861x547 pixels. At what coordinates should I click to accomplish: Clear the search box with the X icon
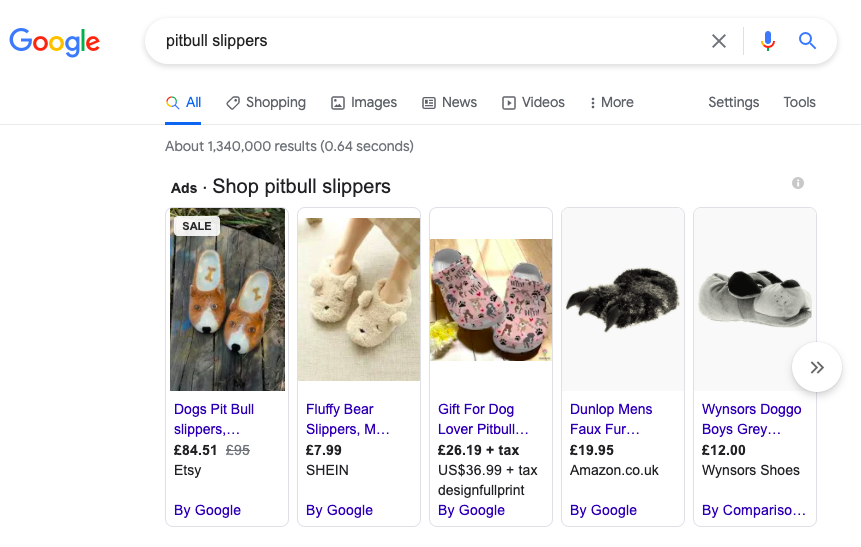[719, 41]
